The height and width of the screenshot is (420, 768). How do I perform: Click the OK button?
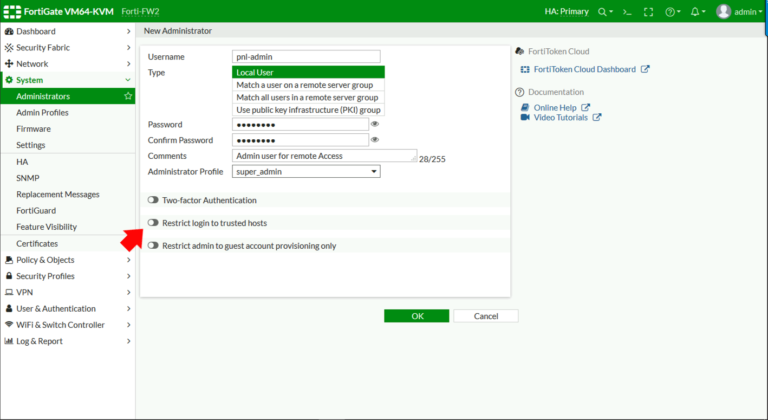point(416,316)
